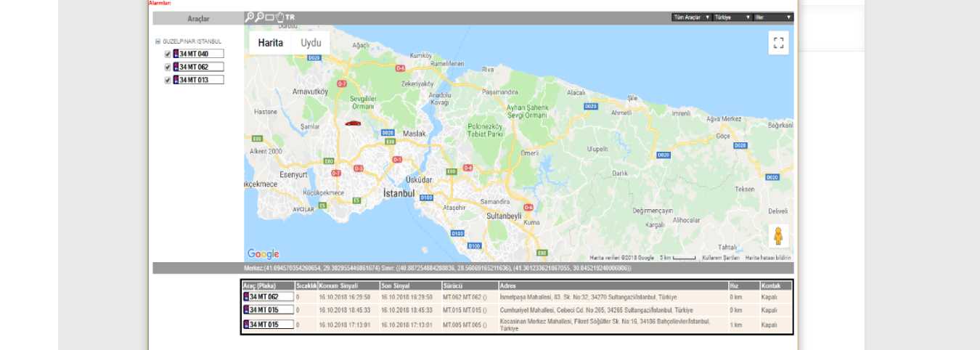
Task: Click Harita hatası bildirin link
Action: click(x=769, y=258)
